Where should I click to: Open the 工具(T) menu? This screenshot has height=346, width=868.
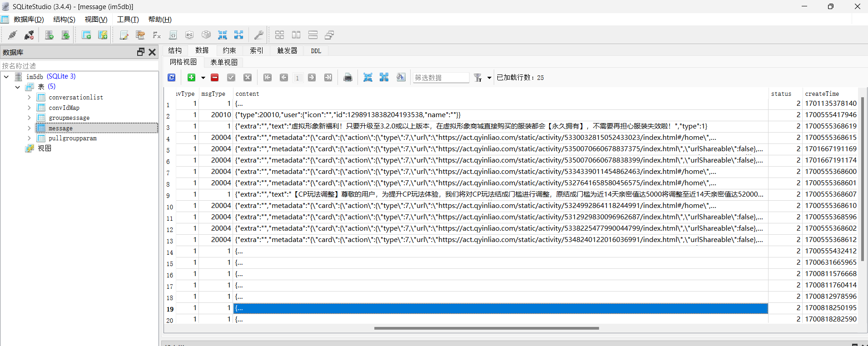point(128,20)
